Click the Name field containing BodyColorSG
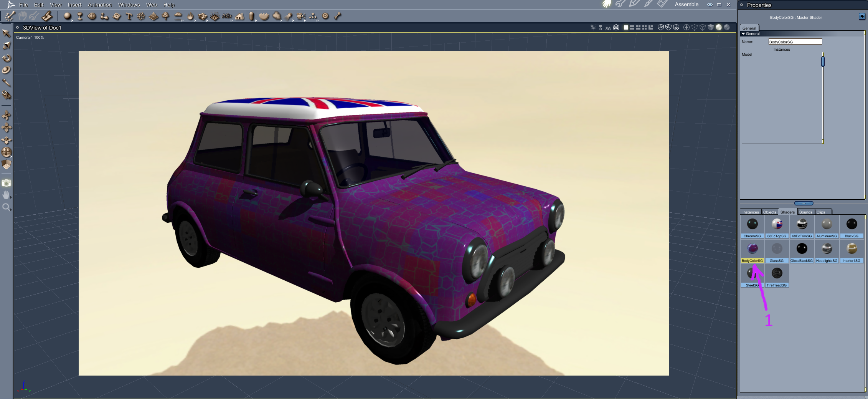This screenshot has height=399, width=868. (x=795, y=41)
